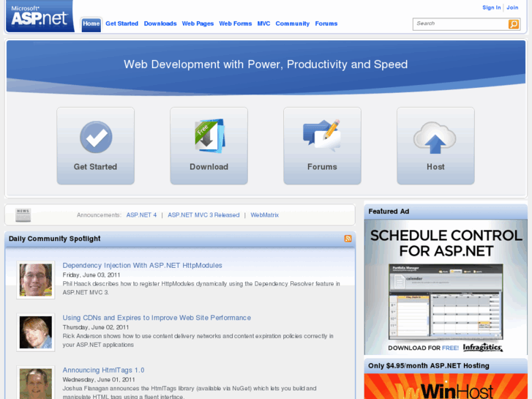Go to the Downloads menu item
The image size is (532, 399).
[160, 23]
